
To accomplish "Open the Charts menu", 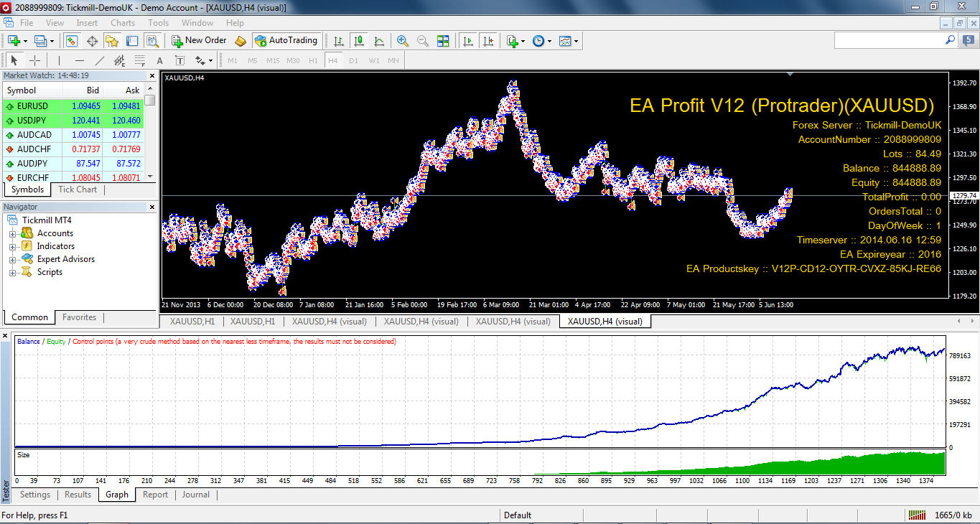I will pos(123,23).
